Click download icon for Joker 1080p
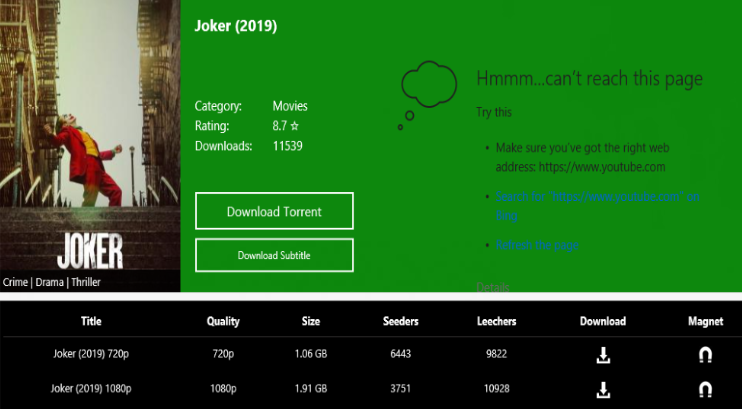The height and width of the screenshot is (409, 742). (x=603, y=390)
